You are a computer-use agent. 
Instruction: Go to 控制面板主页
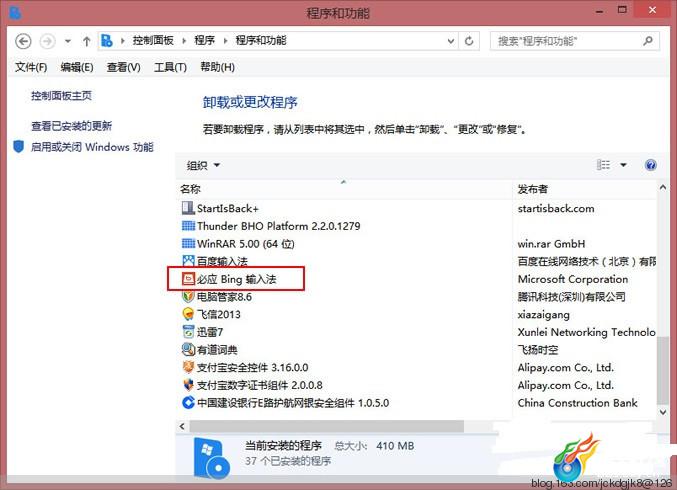coord(61,96)
